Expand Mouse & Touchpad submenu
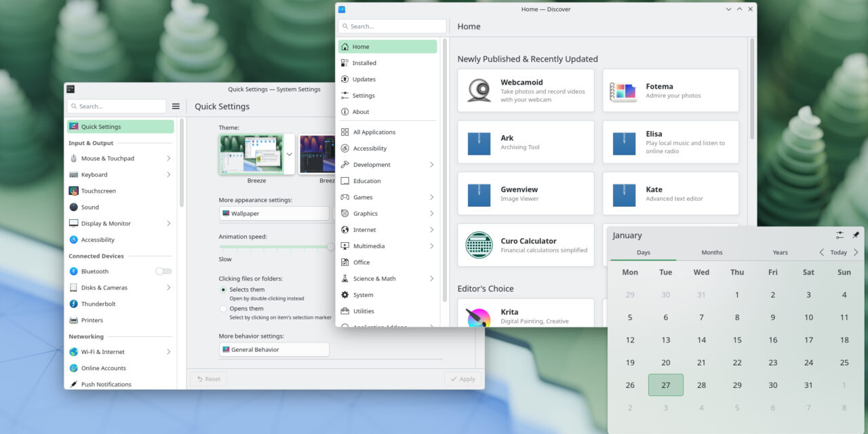868x434 pixels. tap(168, 159)
